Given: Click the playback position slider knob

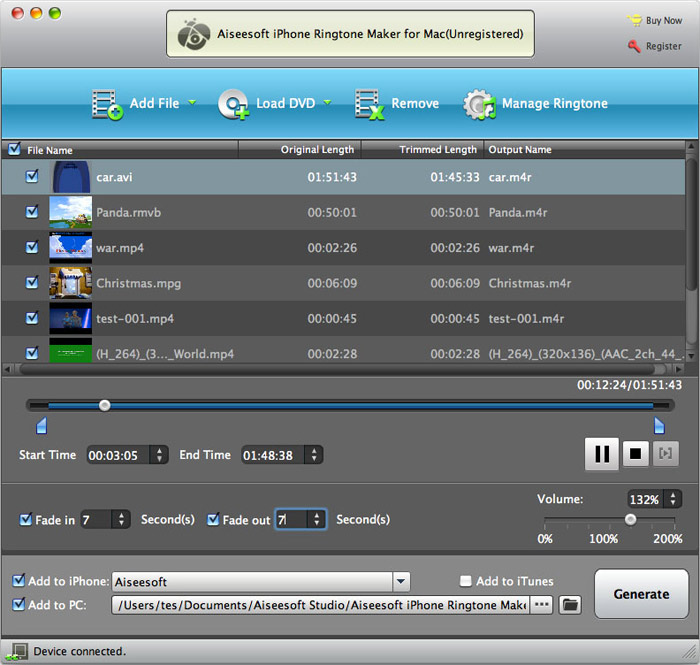Looking at the screenshot, I should pyautogui.click(x=104, y=405).
